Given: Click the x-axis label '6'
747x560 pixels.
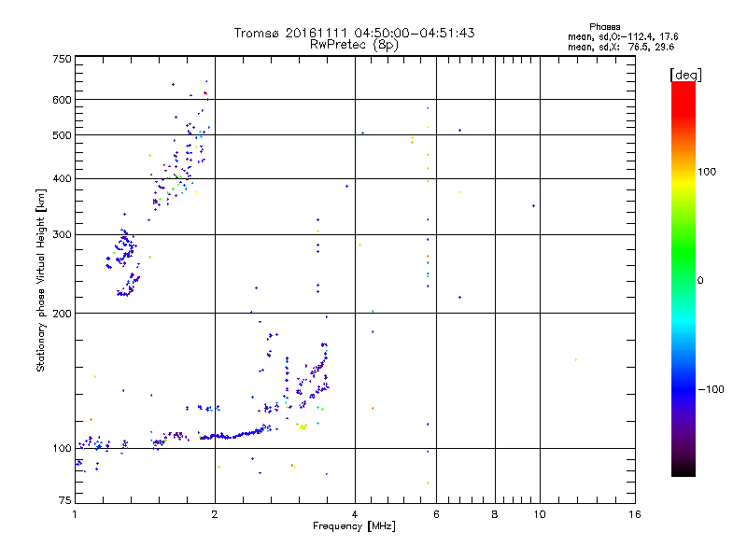Looking at the screenshot, I should click(436, 514).
